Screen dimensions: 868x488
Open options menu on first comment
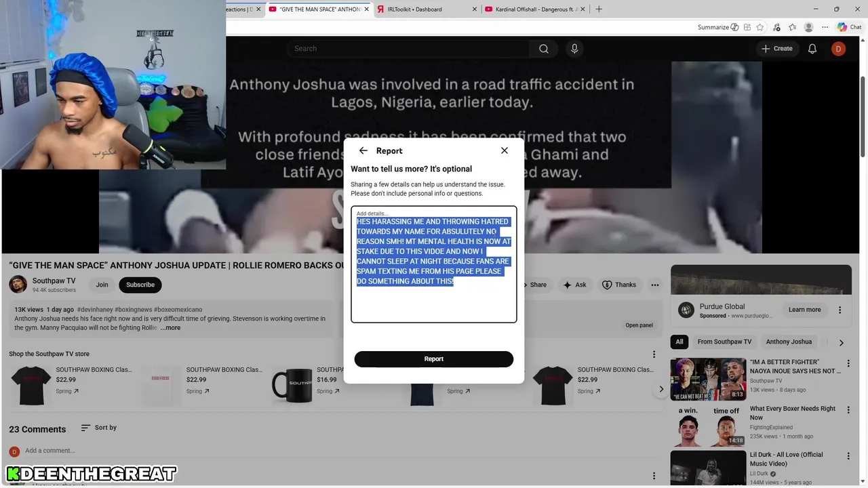654,476
